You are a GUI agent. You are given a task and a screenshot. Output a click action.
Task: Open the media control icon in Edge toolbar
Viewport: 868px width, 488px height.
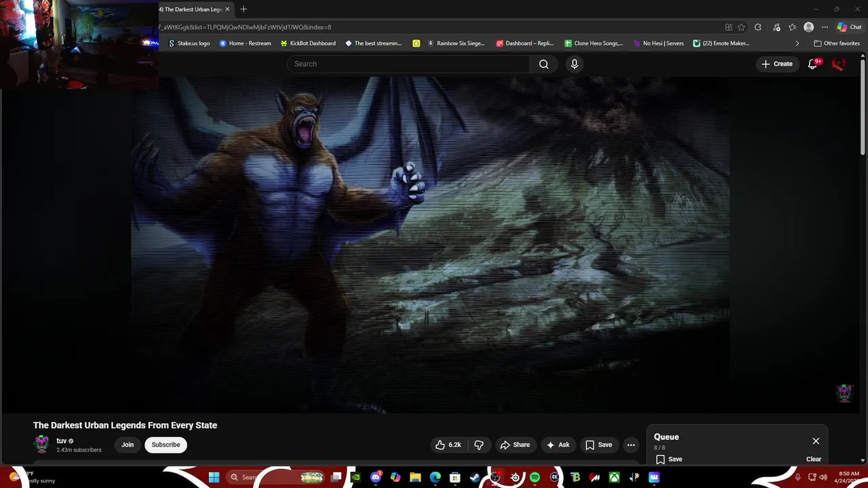point(776,27)
